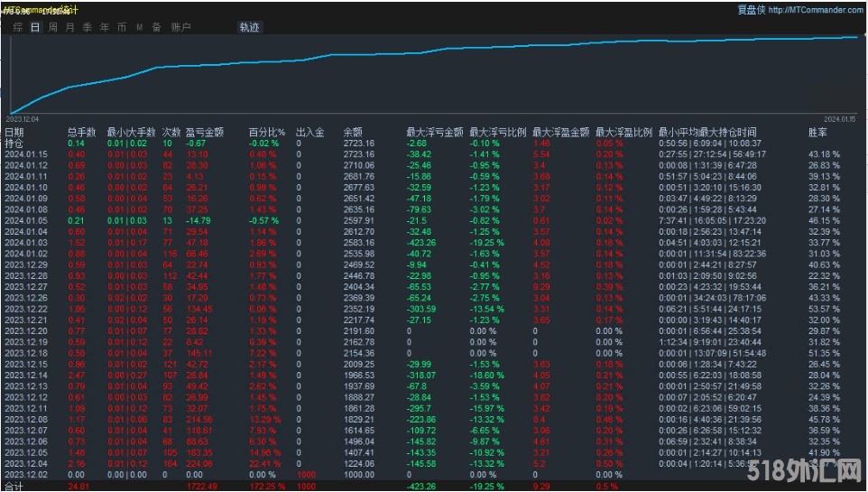Select the M tab
This screenshot has height=492, width=868.
(x=139, y=27)
